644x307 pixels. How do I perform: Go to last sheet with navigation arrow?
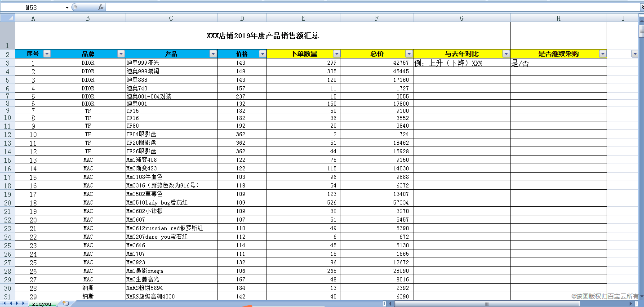(24, 303)
